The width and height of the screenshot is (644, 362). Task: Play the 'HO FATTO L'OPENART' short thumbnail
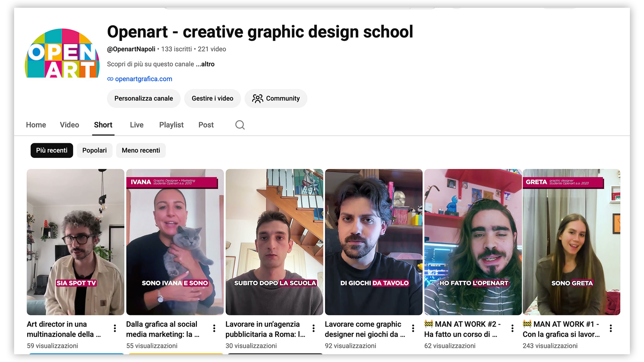click(x=473, y=242)
